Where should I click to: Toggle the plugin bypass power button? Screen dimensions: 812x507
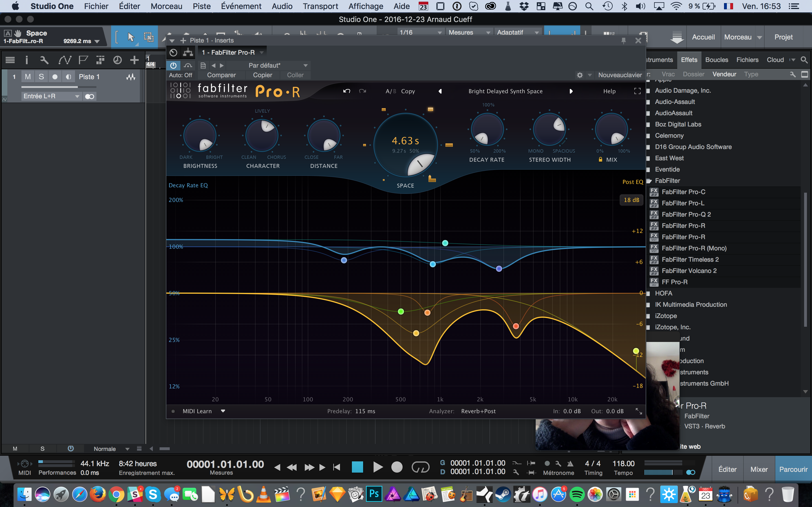[174, 65]
